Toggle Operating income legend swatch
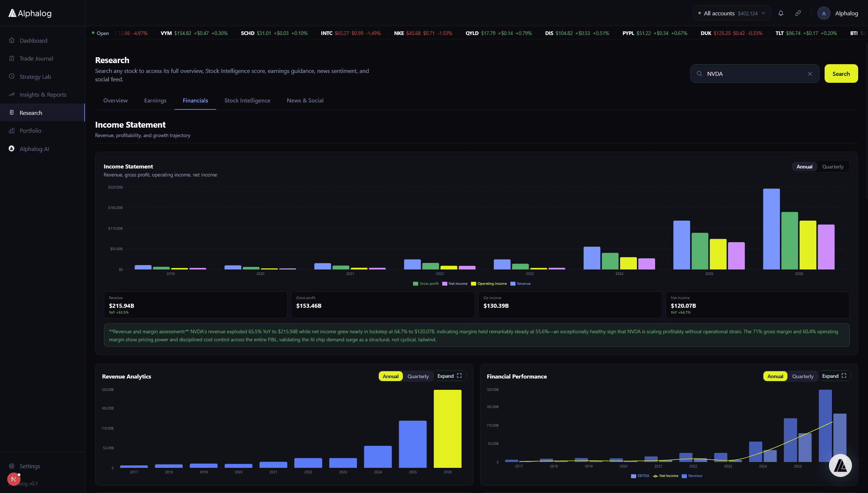868x493 pixels. (x=474, y=284)
